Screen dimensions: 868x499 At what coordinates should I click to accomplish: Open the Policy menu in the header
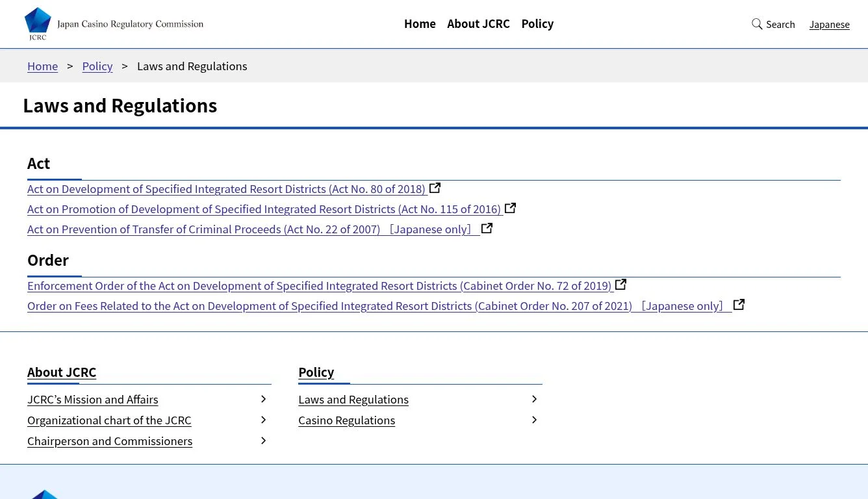537,23
